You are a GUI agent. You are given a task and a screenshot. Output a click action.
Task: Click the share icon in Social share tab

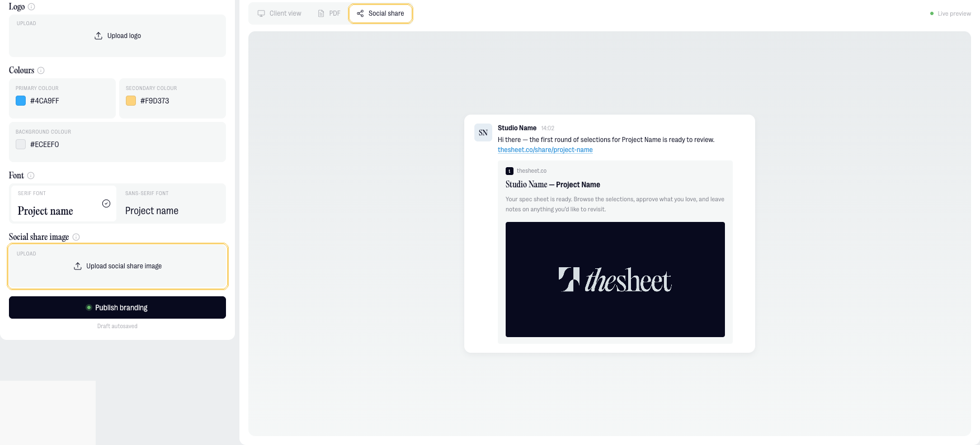pyautogui.click(x=360, y=13)
